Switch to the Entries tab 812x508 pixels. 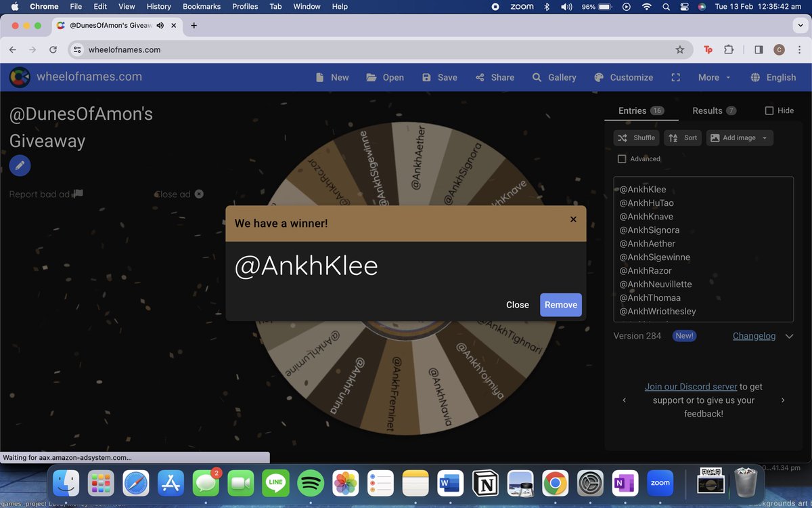641,110
